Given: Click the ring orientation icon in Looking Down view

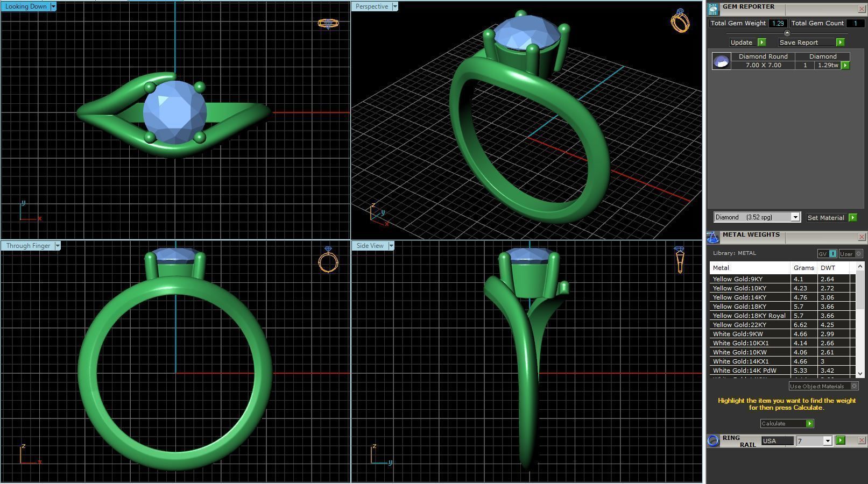Looking at the screenshot, I should (328, 23).
